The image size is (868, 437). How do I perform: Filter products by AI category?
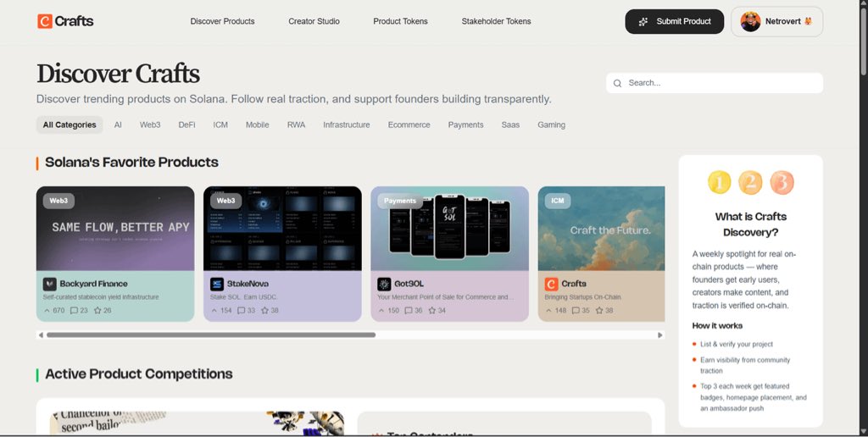point(118,125)
